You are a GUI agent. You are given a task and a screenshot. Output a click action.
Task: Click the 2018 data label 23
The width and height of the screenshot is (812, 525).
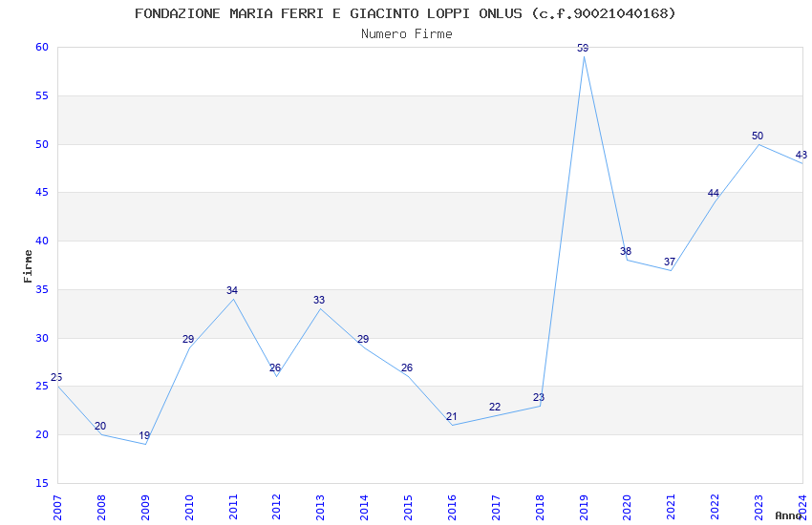tap(539, 398)
